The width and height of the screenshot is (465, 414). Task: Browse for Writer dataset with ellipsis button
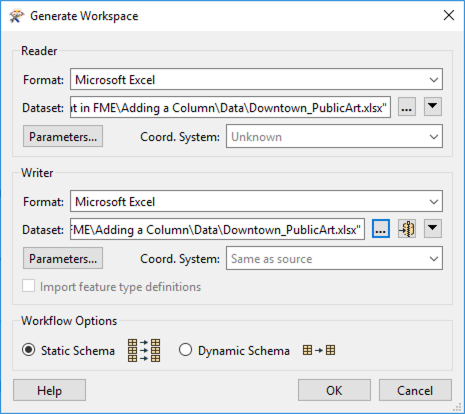tap(381, 229)
